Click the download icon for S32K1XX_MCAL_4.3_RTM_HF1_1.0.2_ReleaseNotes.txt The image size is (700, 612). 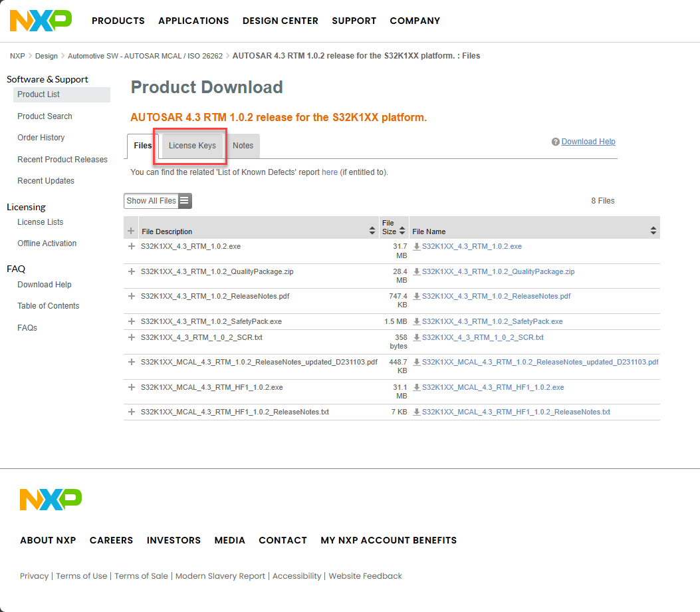pyautogui.click(x=416, y=412)
